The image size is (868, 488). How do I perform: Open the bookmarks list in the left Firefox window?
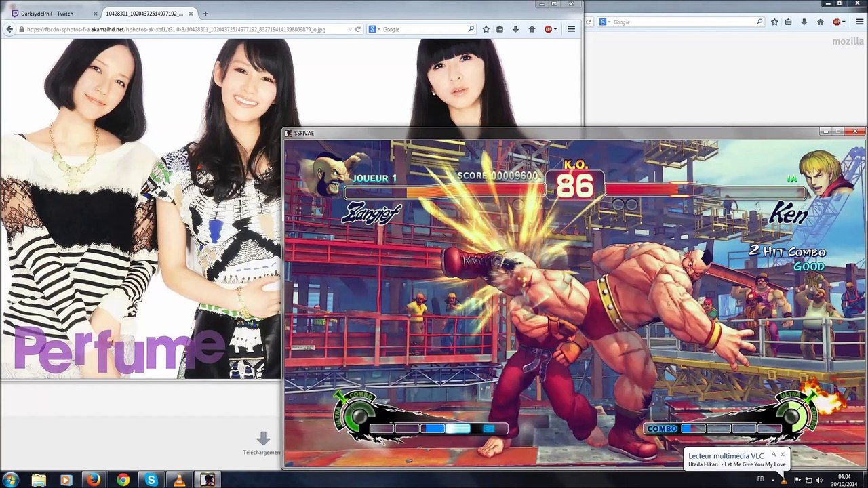tap(500, 29)
